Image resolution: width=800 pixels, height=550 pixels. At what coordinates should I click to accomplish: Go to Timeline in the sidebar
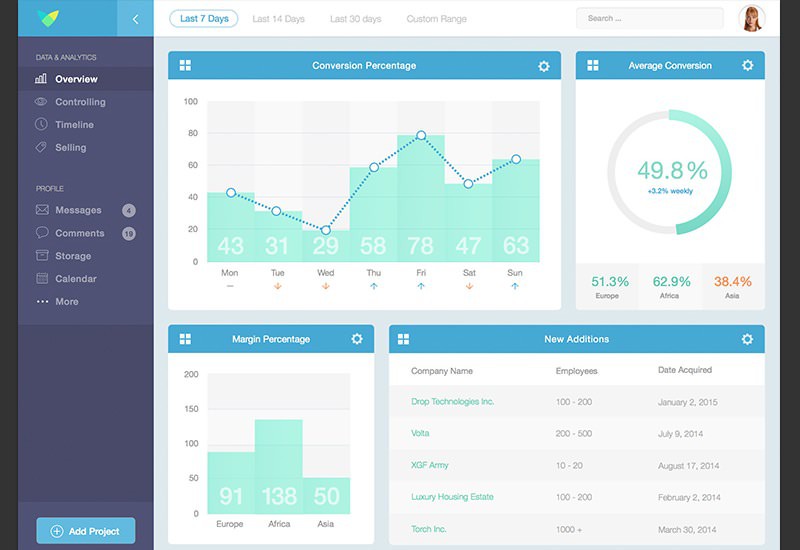(74, 125)
